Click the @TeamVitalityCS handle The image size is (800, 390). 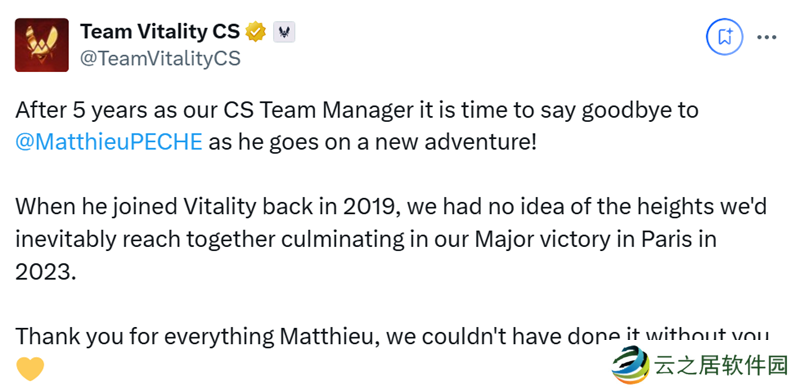160,59
